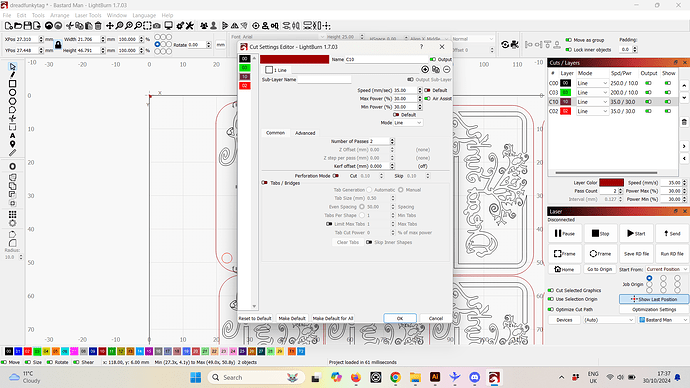690x388 pixels.
Task: Toggle Air Assist switch
Action: [x=427, y=99]
